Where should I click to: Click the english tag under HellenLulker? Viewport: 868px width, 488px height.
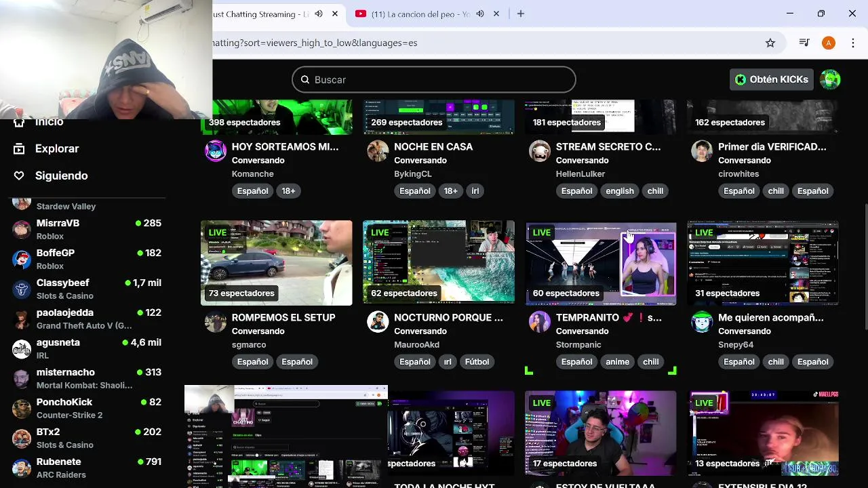[619, 191]
